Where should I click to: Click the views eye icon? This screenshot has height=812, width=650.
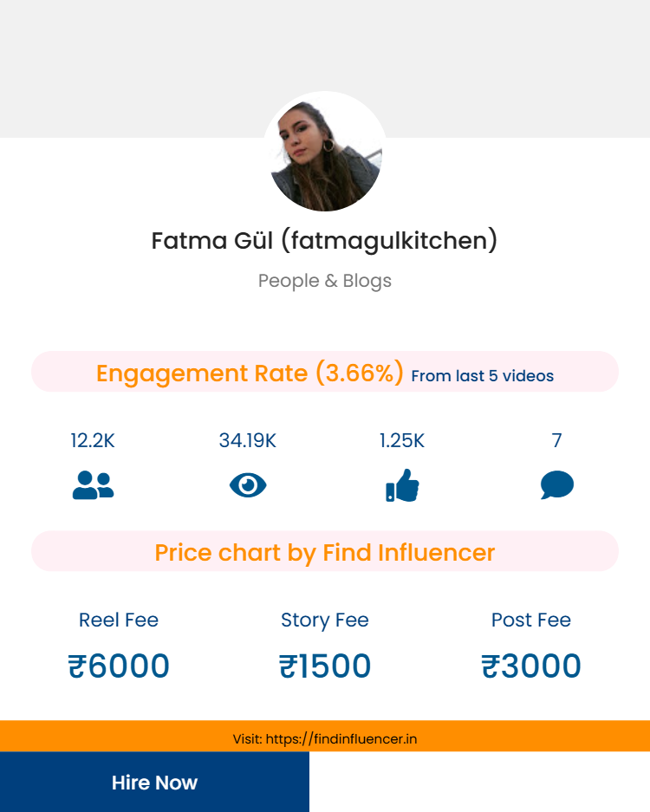pos(248,485)
